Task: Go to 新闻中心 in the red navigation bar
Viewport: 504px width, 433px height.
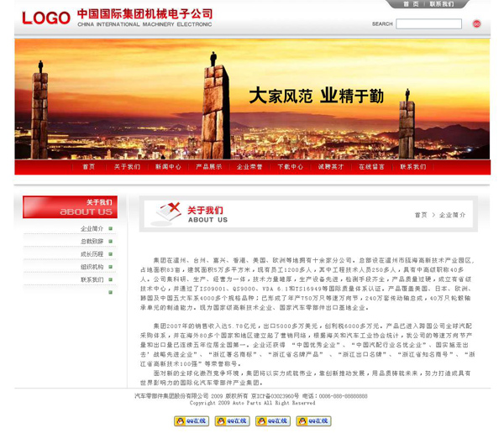Action: (x=168, y=167)
